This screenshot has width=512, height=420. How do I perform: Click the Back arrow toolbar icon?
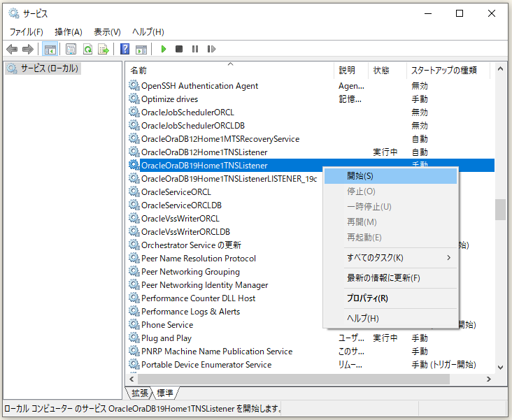tap(12, 50)
